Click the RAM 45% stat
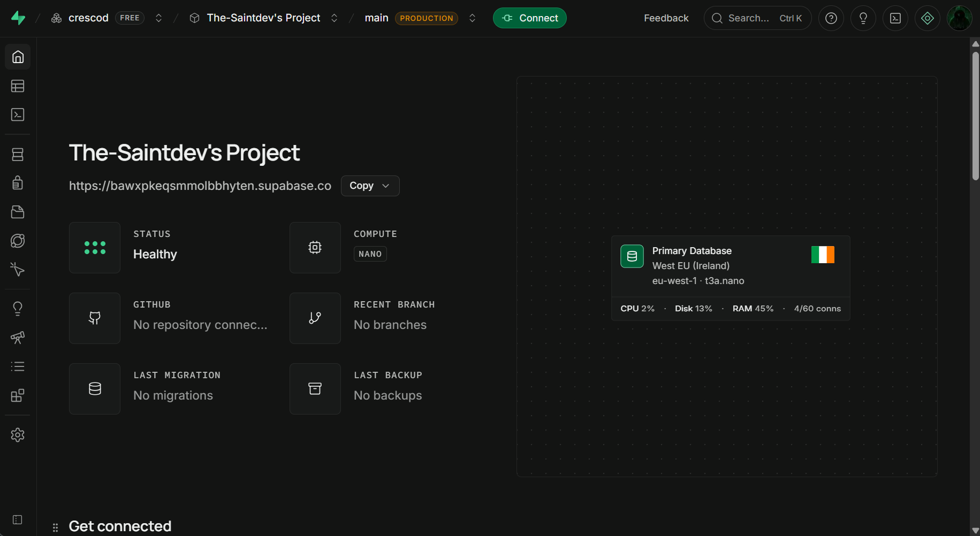The height and width of the screenshot is (536, 980). point(753,309)
